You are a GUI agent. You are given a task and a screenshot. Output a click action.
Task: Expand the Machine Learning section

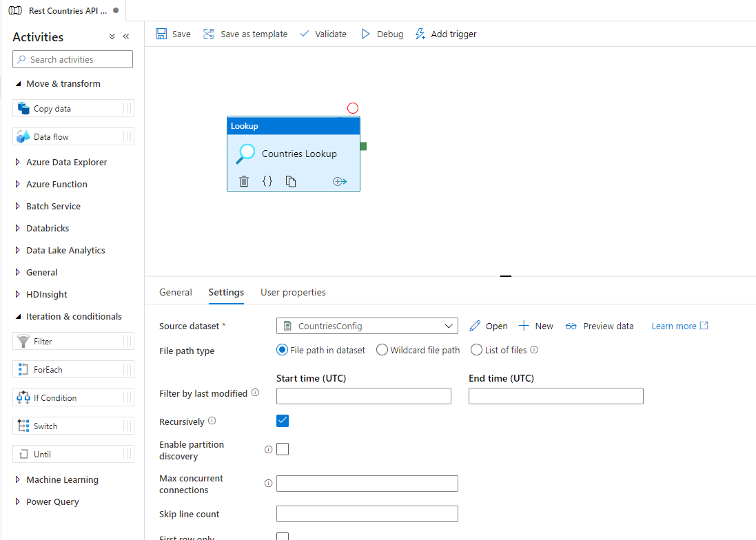[18, 479]
